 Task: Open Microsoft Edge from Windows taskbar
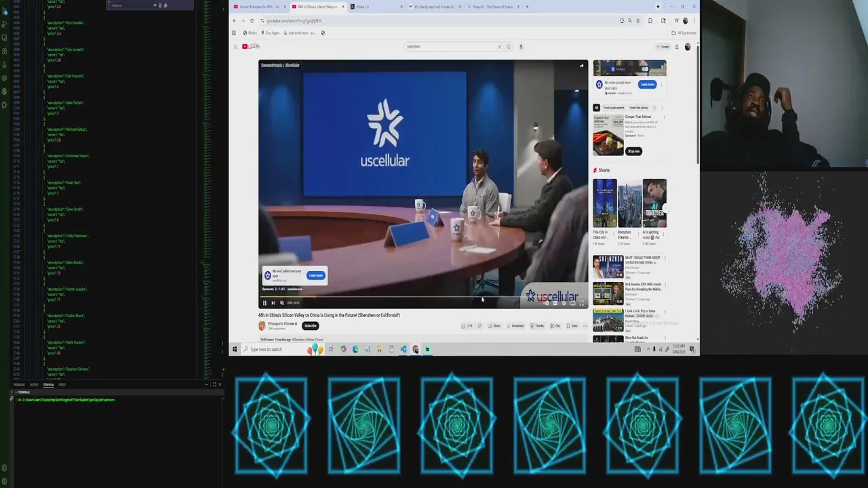pyautogui.click(x=355, y=349)
